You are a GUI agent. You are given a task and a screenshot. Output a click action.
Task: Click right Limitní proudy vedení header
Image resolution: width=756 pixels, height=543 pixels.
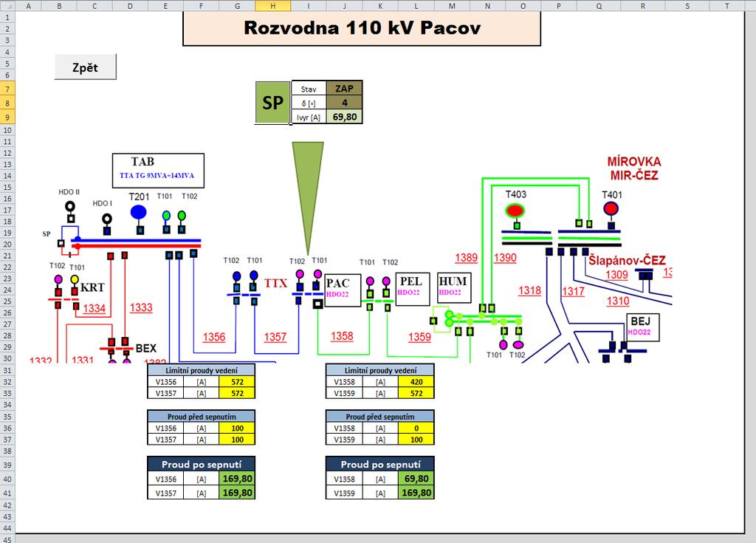click(x=380, y=370)
